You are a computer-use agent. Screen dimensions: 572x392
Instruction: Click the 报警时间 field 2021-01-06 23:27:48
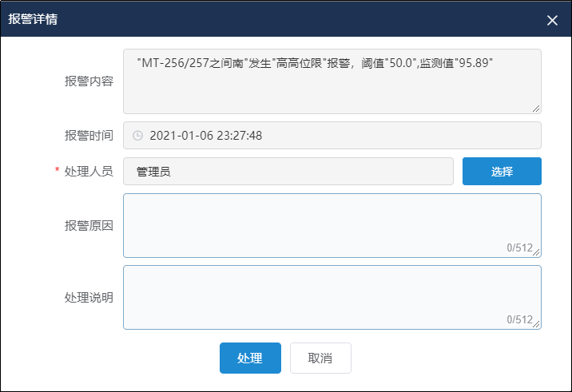point(332,135)
